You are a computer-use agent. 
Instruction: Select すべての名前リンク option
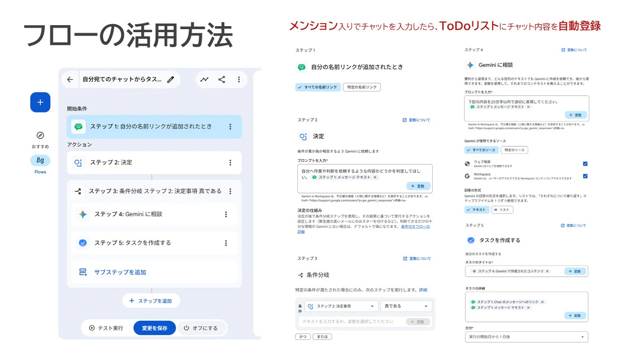tap(317, 87)
